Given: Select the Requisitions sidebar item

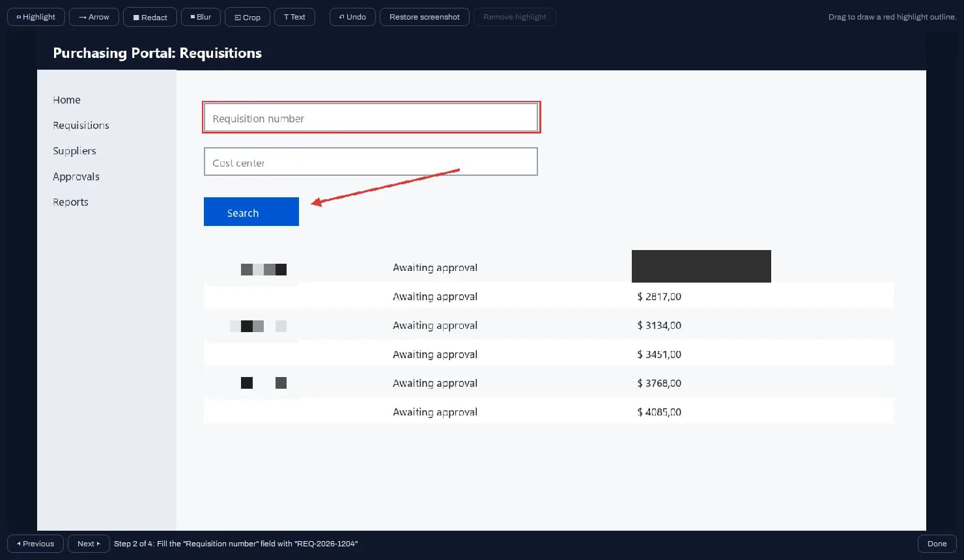Looking at the screenshot, I should [81, 125].
